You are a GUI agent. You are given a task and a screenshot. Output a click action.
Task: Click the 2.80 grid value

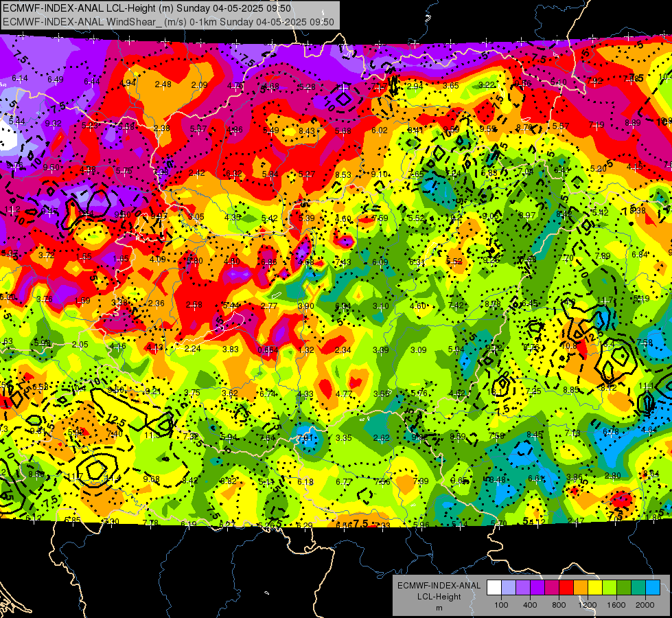(613, 476)
